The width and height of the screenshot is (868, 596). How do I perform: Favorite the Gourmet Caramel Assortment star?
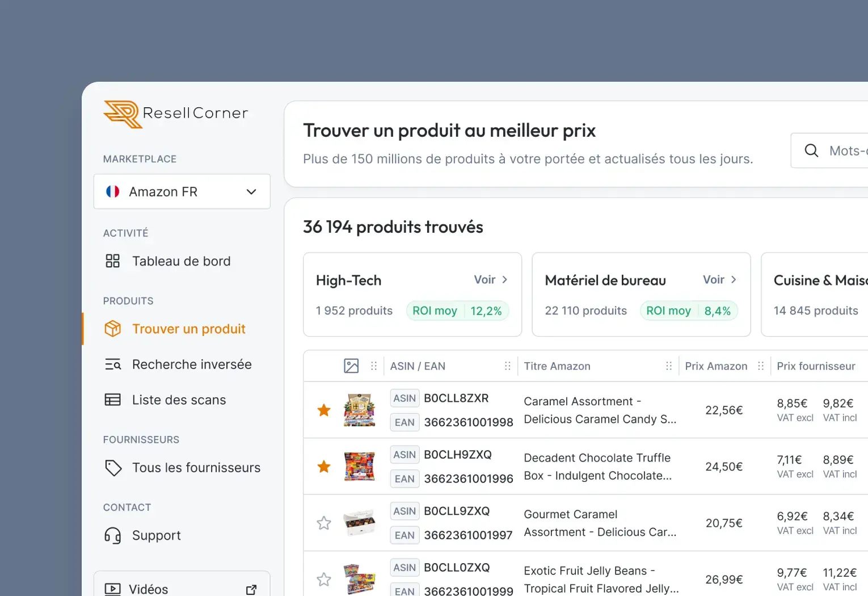pyautogui.click(x=324, y=523)
